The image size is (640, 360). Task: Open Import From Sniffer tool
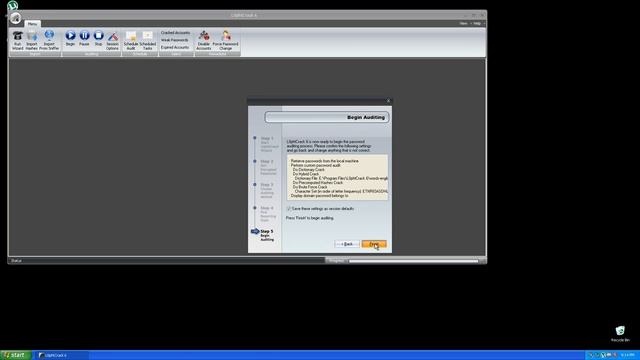[x=49, y=40]
